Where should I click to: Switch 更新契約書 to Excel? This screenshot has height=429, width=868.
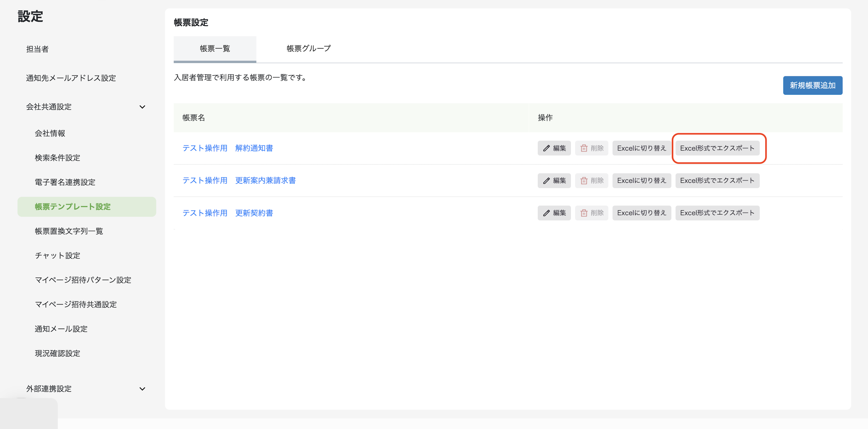tap(642, 213)
